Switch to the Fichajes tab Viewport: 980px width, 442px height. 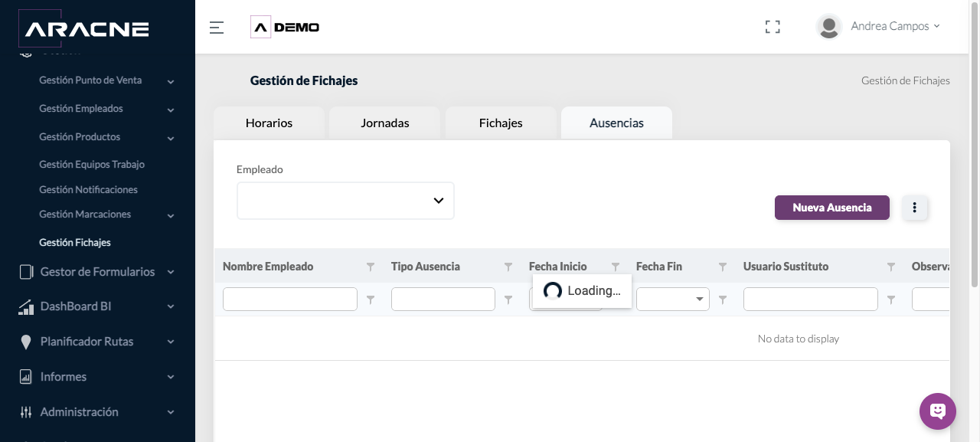501,123
